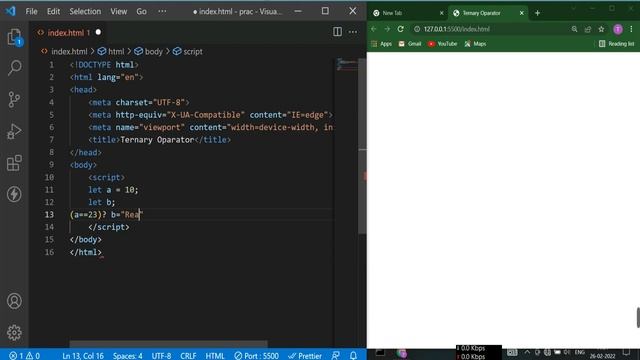Image resolution: width=640 pixels, height=360 pixels.
Task: Go forward in the browser
Action: coord(387,29)
